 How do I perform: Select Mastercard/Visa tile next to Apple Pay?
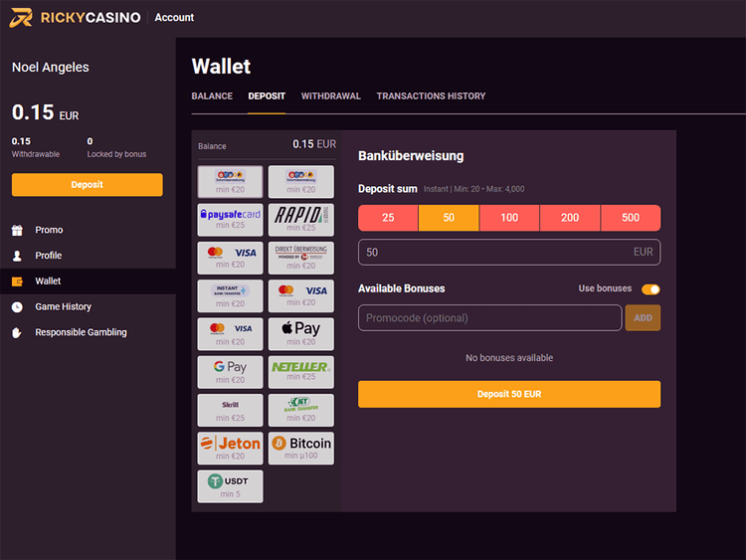click(x=231, y=334)
